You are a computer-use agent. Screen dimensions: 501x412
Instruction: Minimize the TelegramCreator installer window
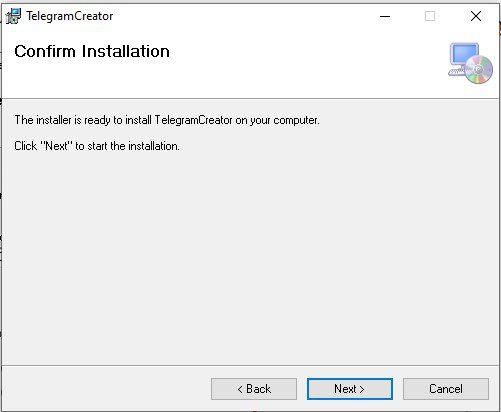385,16
